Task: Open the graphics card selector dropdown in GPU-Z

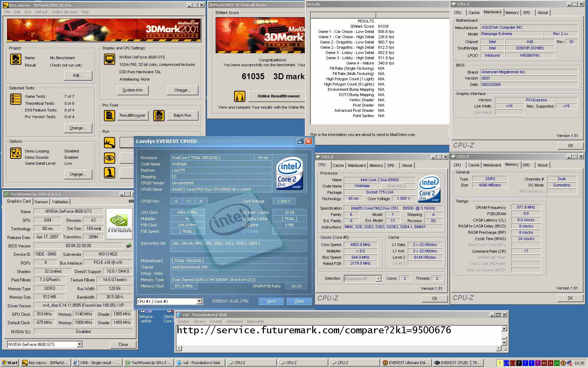Action: (x=79, y=344)
